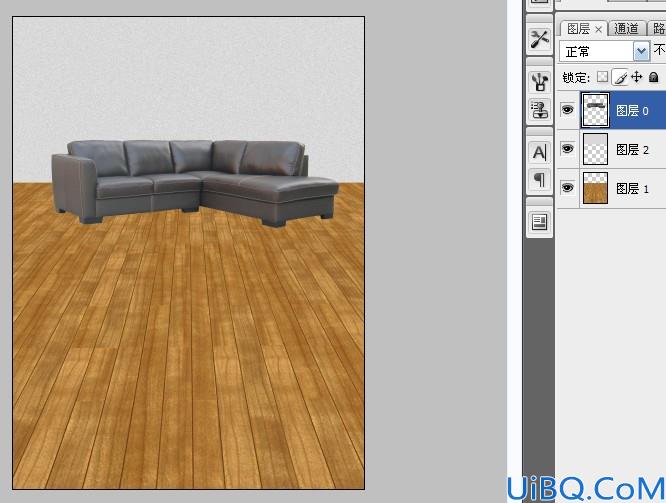Toggle lock all padlock icon
This screenshot has height=503, width=666.
tap(654, 77)
